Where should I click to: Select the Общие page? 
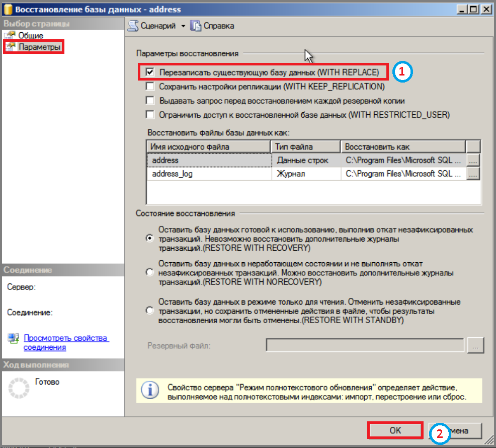coord(30,35)
